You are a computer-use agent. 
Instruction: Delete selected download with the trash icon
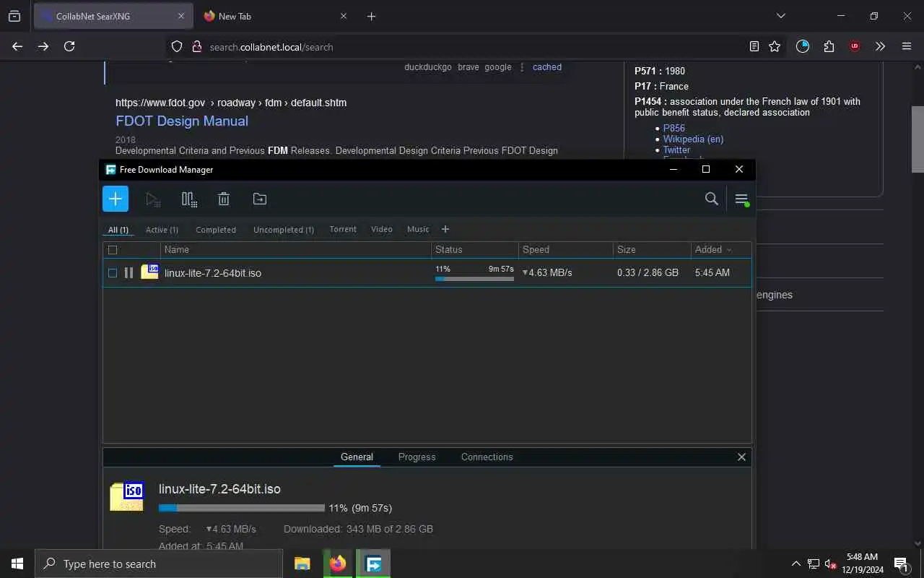(224, 199)
